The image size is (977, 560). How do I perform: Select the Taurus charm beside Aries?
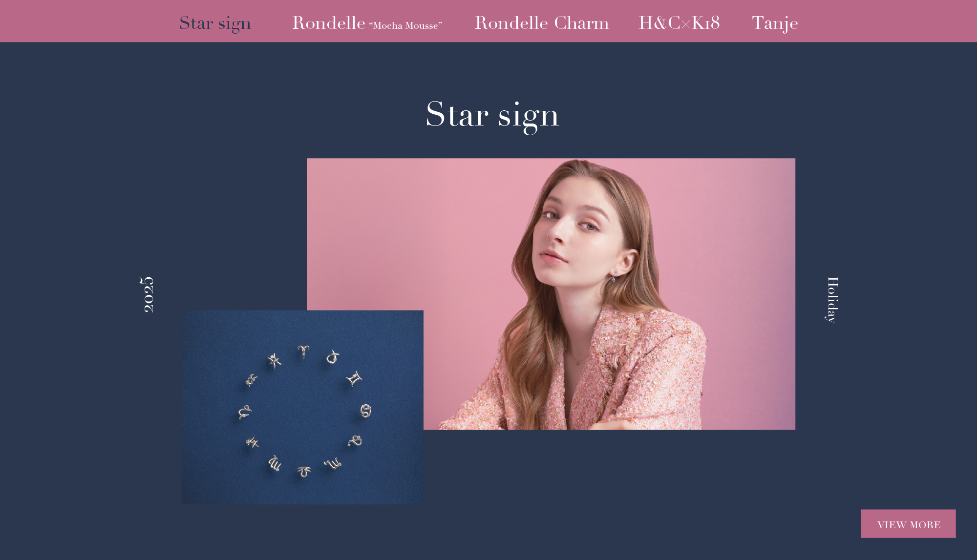coord(333,357)
